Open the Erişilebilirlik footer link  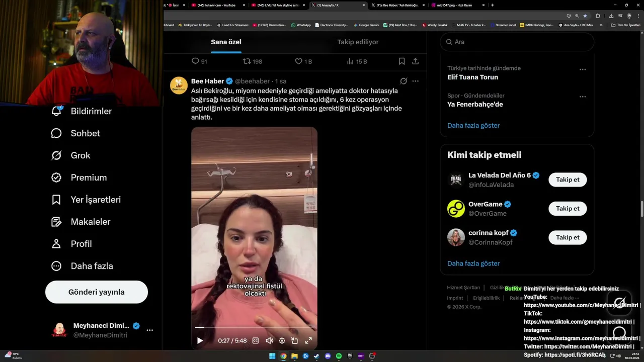[x=487, y=298]
